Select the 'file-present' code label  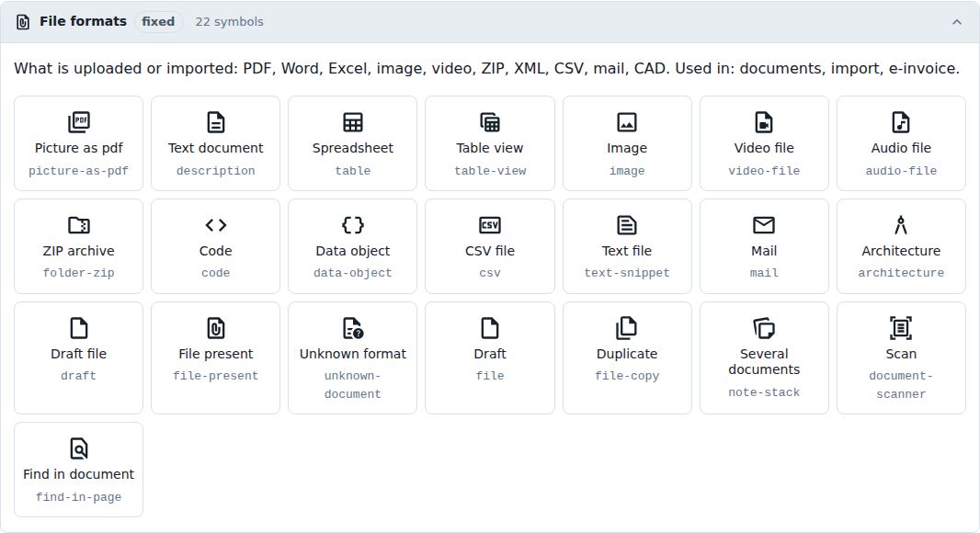pyautogui.click(x=216, y=376)
